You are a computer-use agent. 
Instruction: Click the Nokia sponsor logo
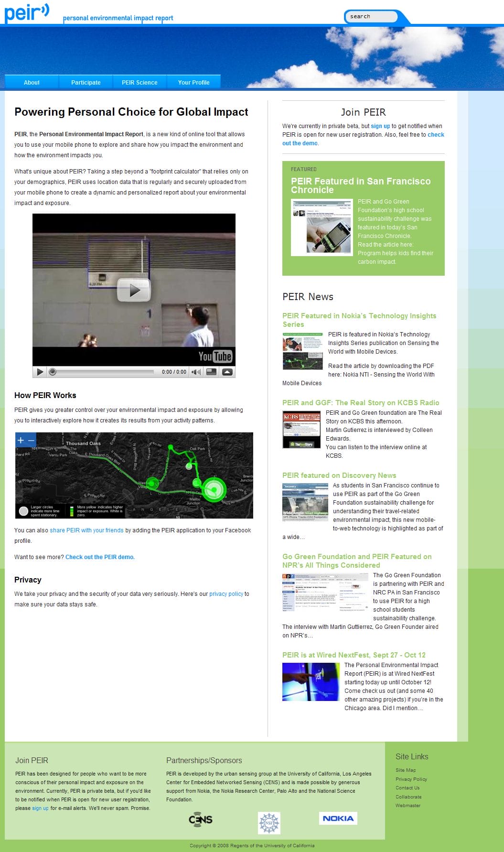pos(338,818)
